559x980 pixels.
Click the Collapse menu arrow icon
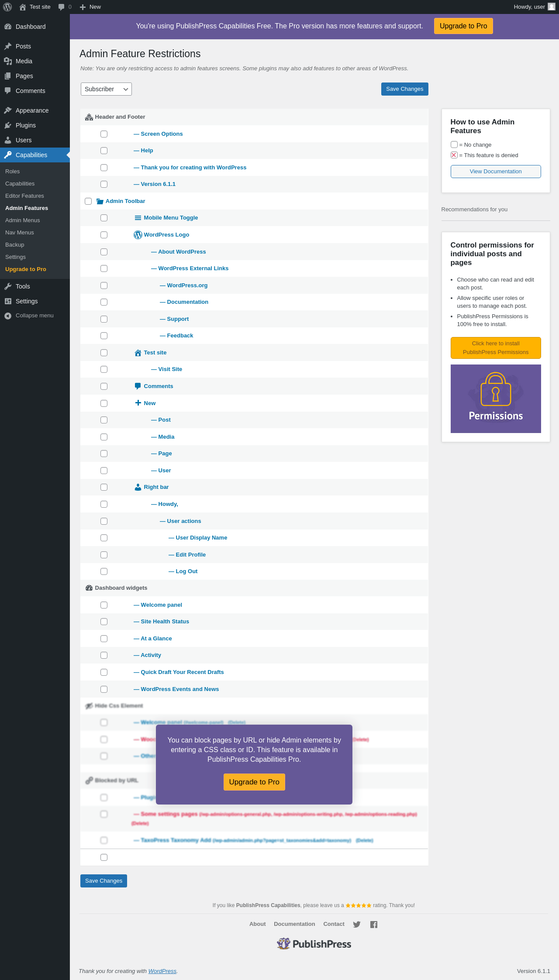pos(8,316)
